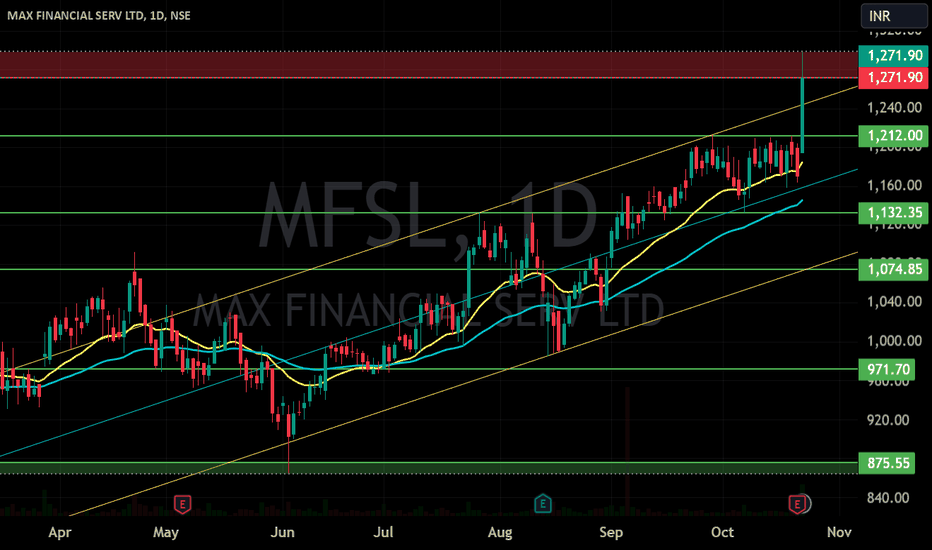932x550 pixels.
Task: Select the tall red volume spike bar in September
Action: [x=627, y=452]
